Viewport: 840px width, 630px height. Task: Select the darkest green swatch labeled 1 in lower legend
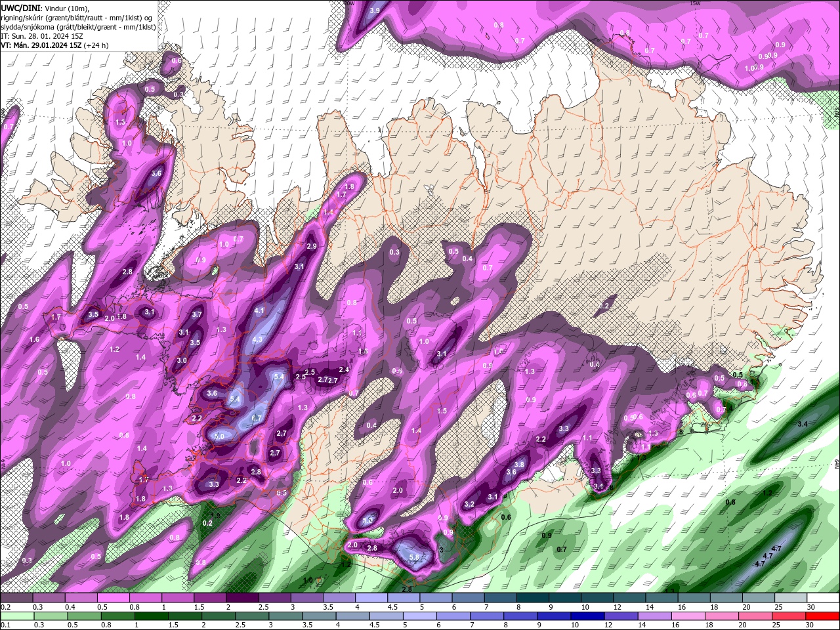(x=152, y=616)
